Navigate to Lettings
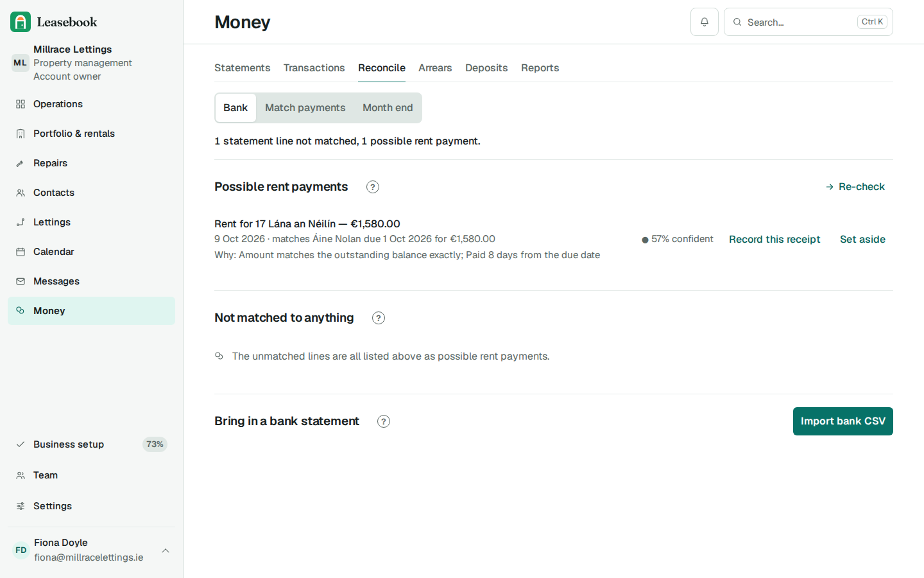The width and height of the screenshot is (924, 578). click(x=91, y=222)
